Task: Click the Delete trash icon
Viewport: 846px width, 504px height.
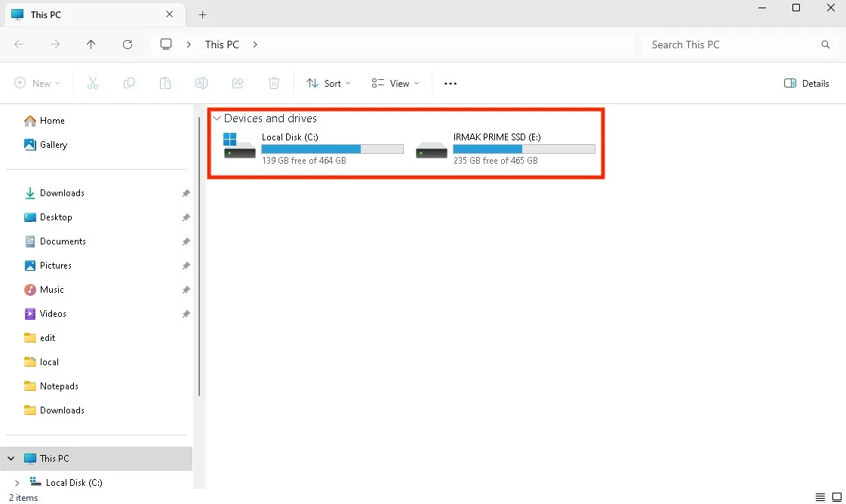Action: coord(274,83)
